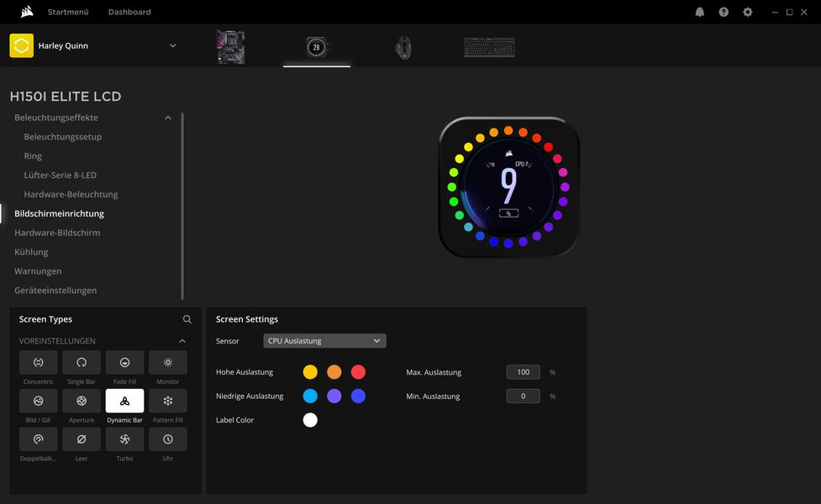Change the yellow Hohe Auslastung color
Image resolution: width=821 pixels, height=504 pixels.
310,372
